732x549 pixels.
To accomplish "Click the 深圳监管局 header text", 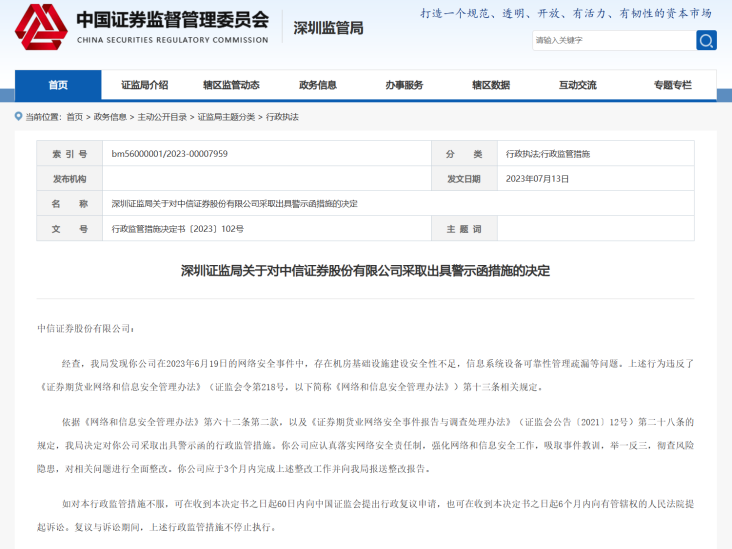I will tap(329, 28).
